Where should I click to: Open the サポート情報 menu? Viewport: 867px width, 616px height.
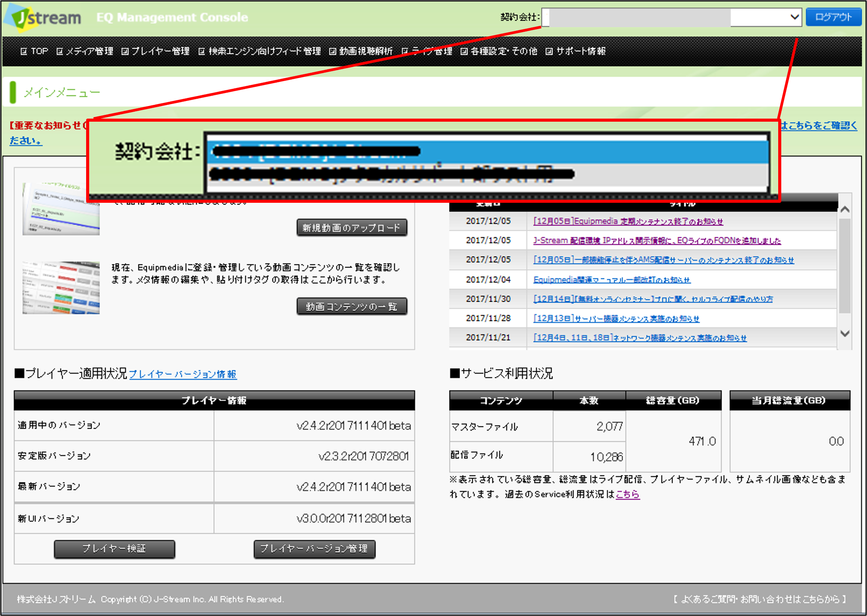pos(576,51)
